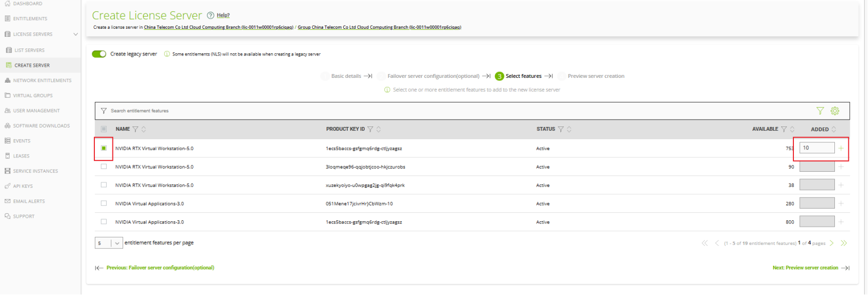The image size is (868, 295).
Task: Go to first page double-arrow
Action: click(705, 243)
